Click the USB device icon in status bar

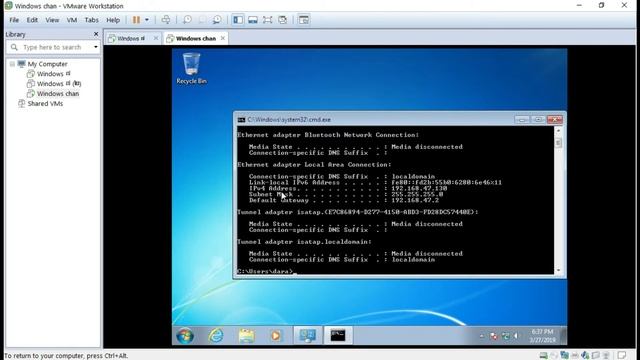(606, 355)
